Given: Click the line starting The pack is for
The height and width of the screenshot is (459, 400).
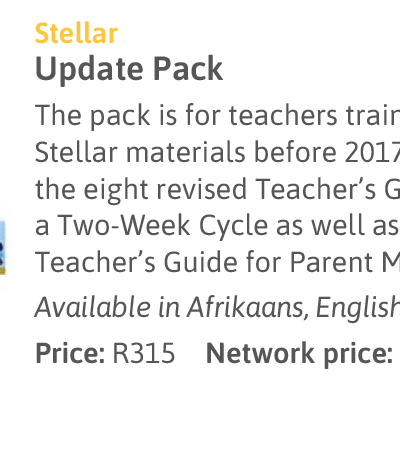Looking at the screenshot, I should pyautogui.click(x=217, y=115).
